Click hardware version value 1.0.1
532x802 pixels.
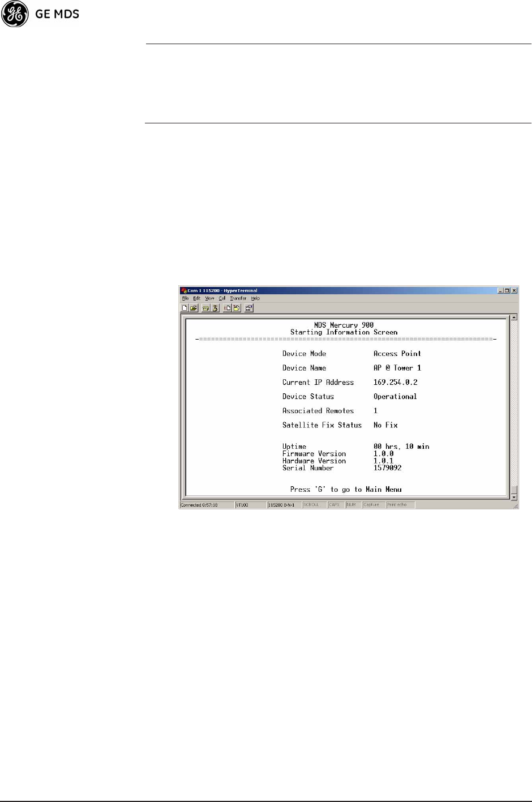pos(384,461)
